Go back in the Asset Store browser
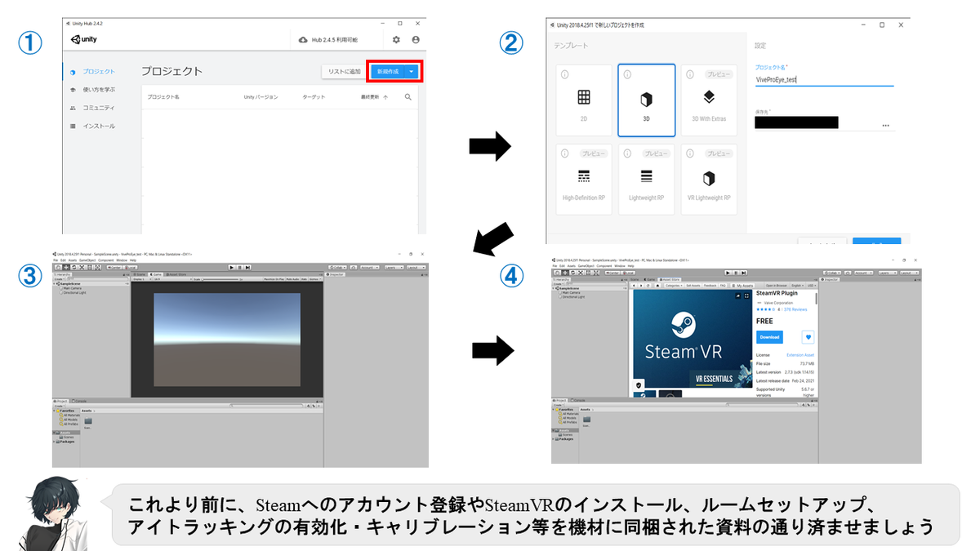This screenshot has width=980, height=551. point(634,286)
